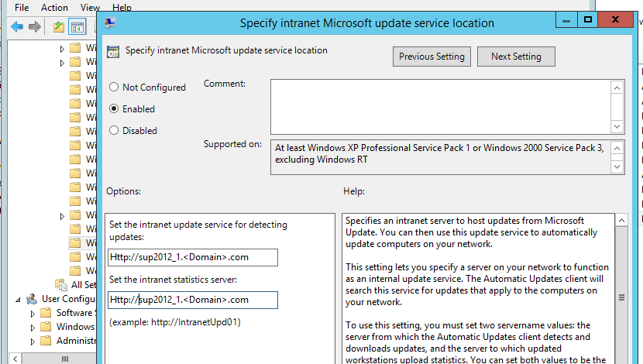Image resolution: width=643 pixels, height=364 pixels.
Task: Click the Forward arrow in the toolbar
Action: (x=35, y=27)
